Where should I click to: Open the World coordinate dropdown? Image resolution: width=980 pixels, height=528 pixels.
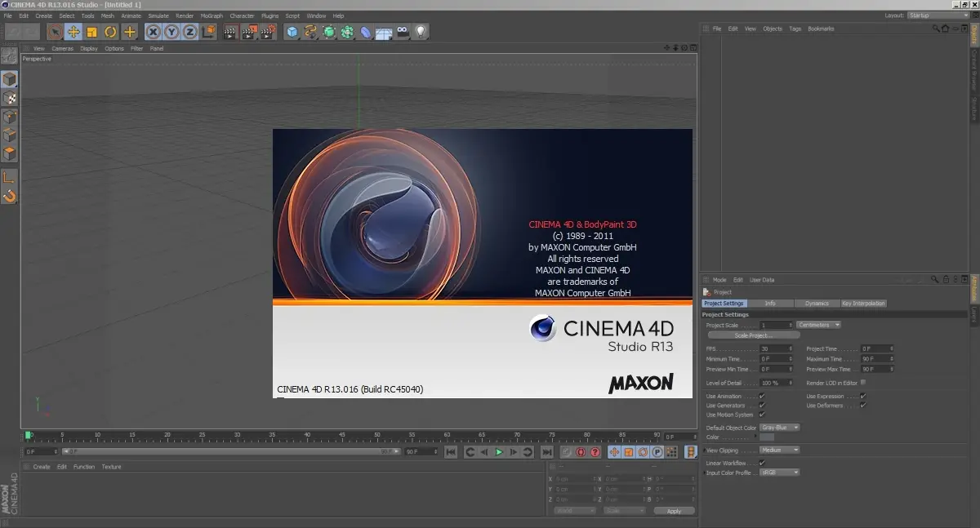tap(575, 511)
